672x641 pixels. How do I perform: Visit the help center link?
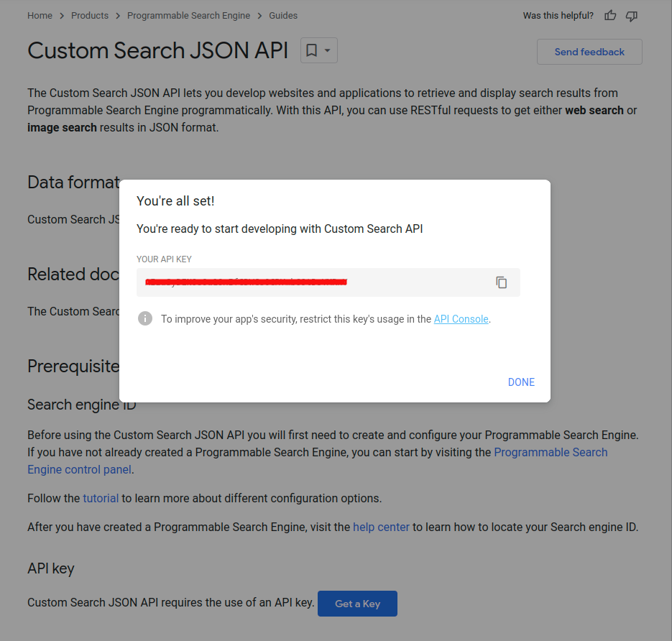pos(381,527)
